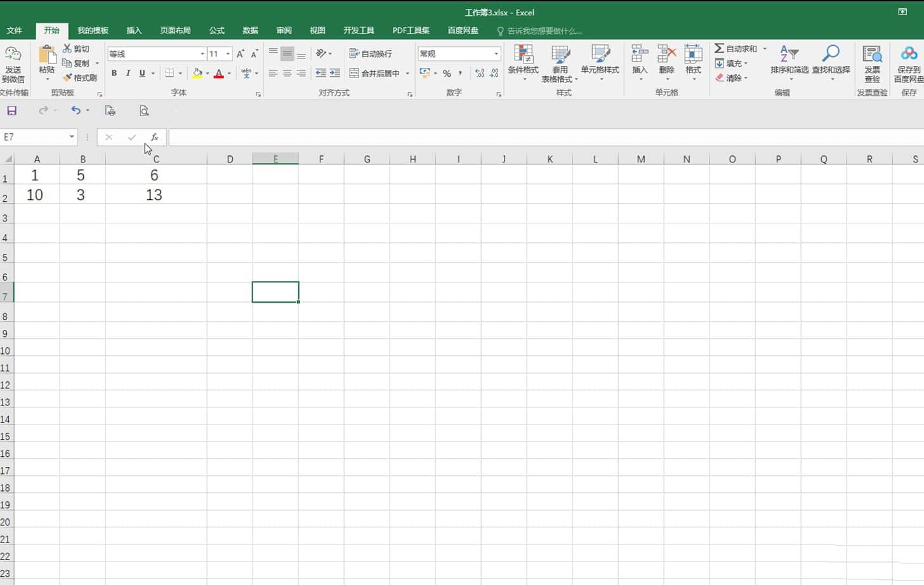Switch to the Insert (插入) tab

[x=134, y=30]
